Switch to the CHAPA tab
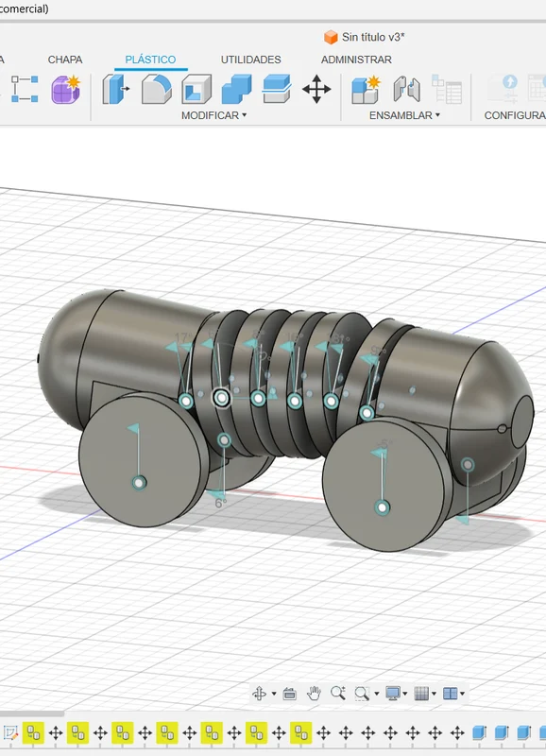 click(65, 60)
